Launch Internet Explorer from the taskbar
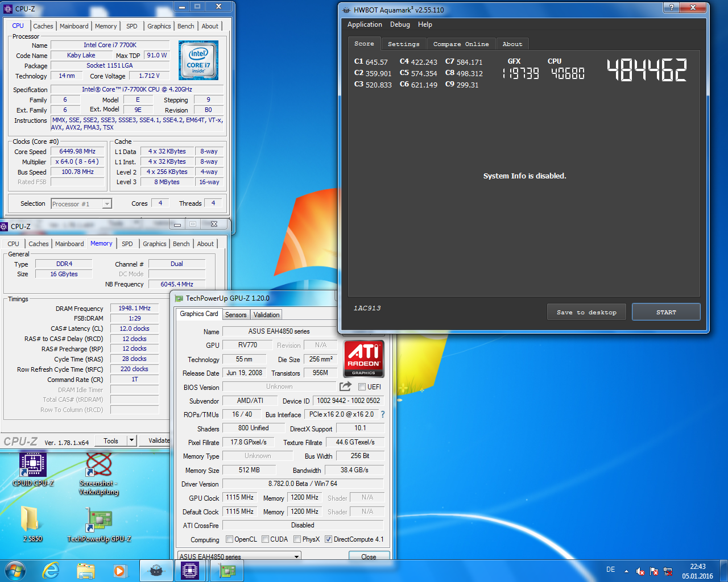This screenshot has height=582, width=728. click(51, 571)
